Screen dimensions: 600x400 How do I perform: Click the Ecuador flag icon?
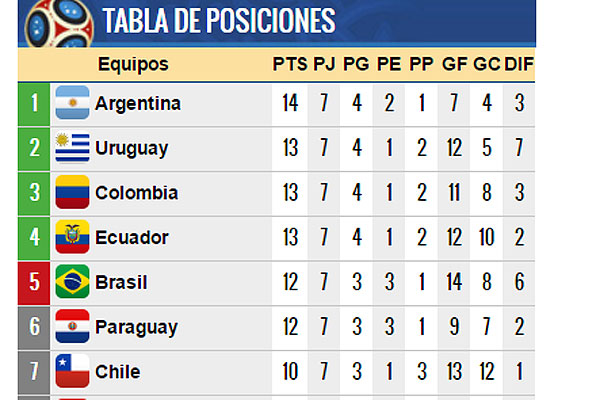point(72,237)
